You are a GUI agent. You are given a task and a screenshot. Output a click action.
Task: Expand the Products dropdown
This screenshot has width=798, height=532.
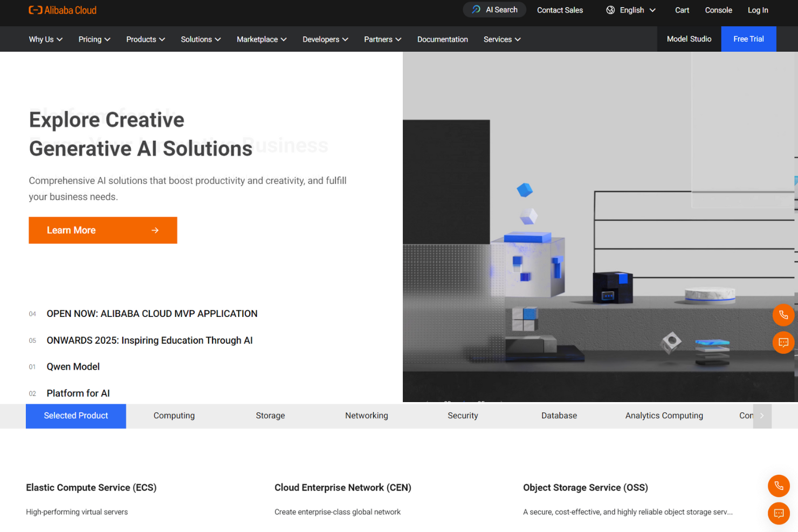click(x=145, y=39)
